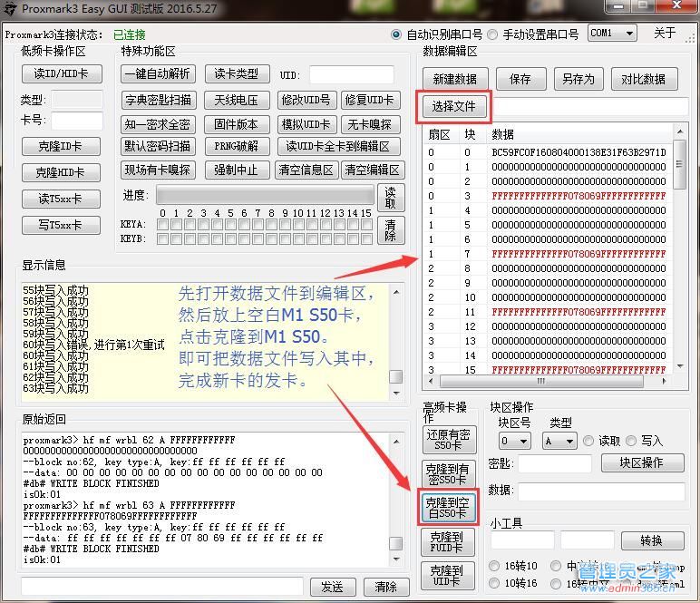Select the 读取 read radio button
Viewport: 700px width, 603px height.
pos(588,441)
